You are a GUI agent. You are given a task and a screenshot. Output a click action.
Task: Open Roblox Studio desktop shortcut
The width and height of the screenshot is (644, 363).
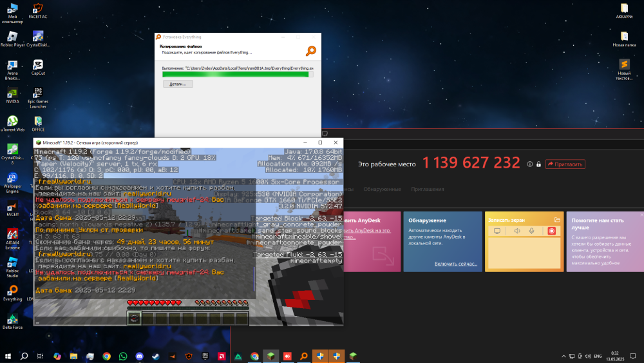(x=12, y=268)
